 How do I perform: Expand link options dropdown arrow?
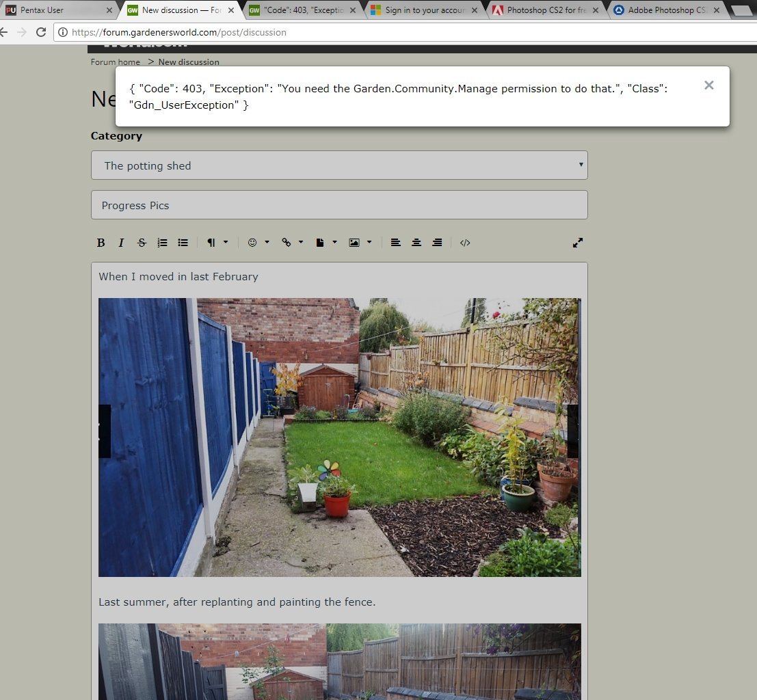301,243
